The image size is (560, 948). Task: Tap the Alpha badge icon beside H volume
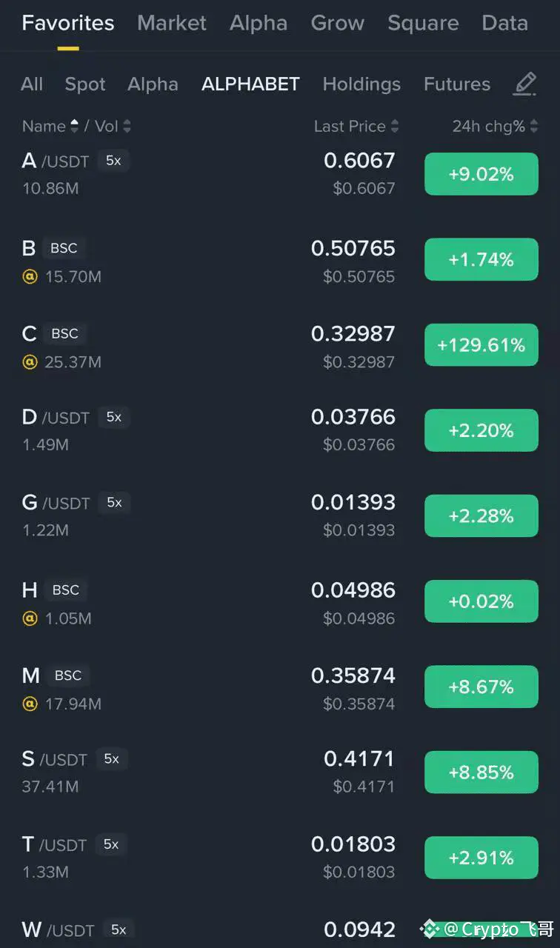pyautogui.click(x=30, y=618)
